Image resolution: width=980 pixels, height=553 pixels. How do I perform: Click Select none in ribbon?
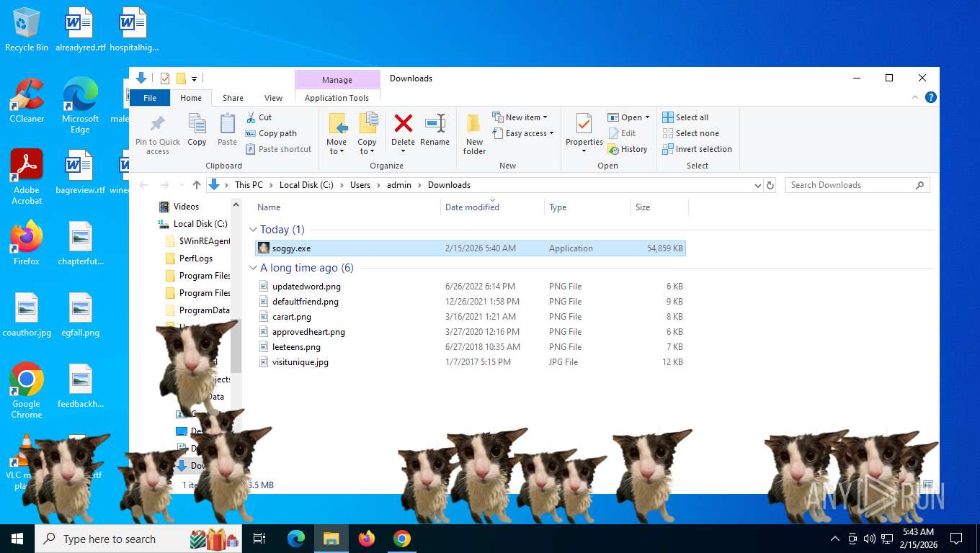pyautogui.click(x=690, y=133)
